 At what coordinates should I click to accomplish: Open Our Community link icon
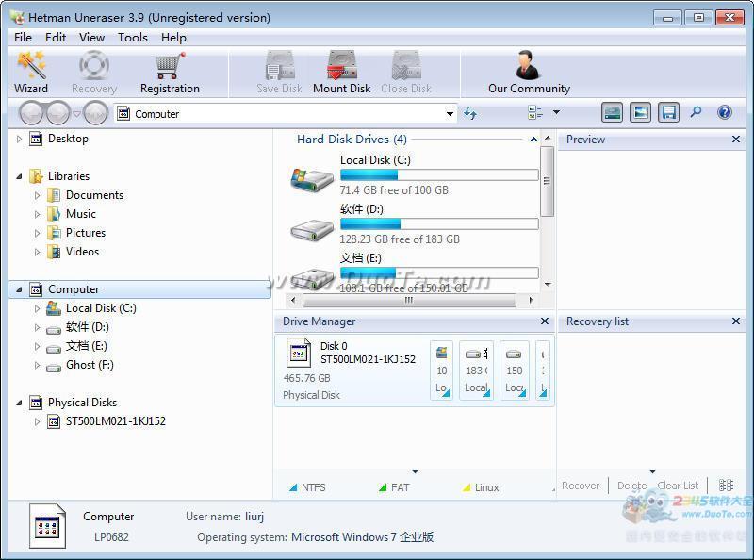(x=529, y=65)
